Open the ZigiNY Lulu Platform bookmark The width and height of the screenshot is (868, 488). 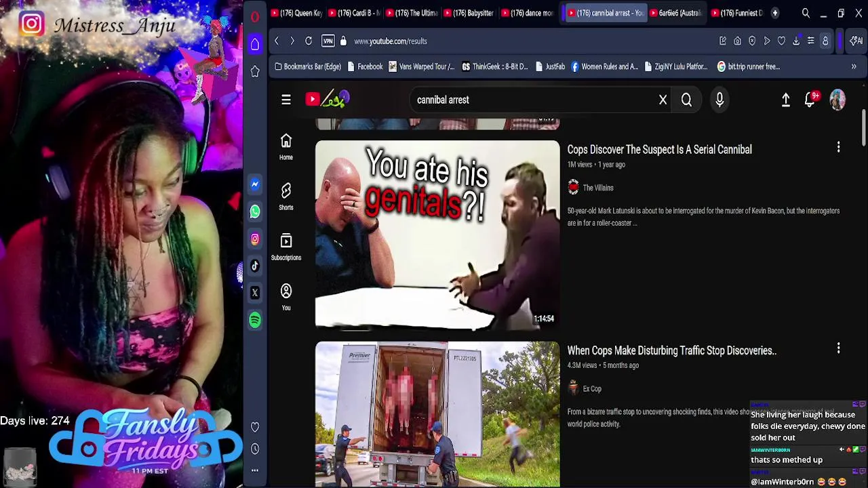coord(676,66)
